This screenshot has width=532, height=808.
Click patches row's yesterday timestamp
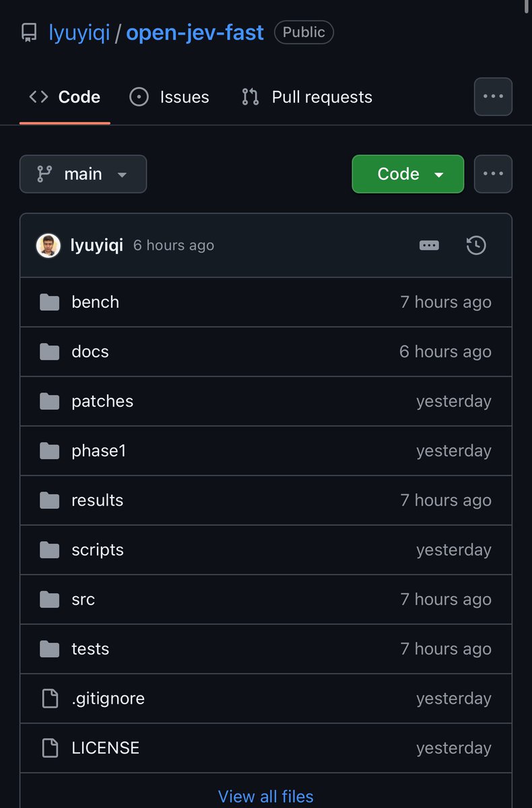(x=454, y=401)
